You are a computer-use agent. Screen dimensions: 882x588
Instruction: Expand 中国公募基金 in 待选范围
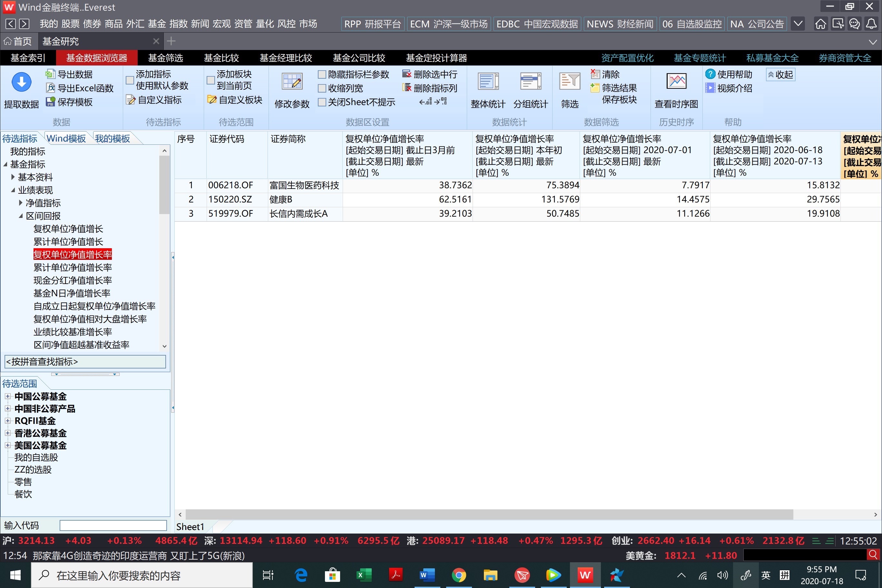[7, 397]
